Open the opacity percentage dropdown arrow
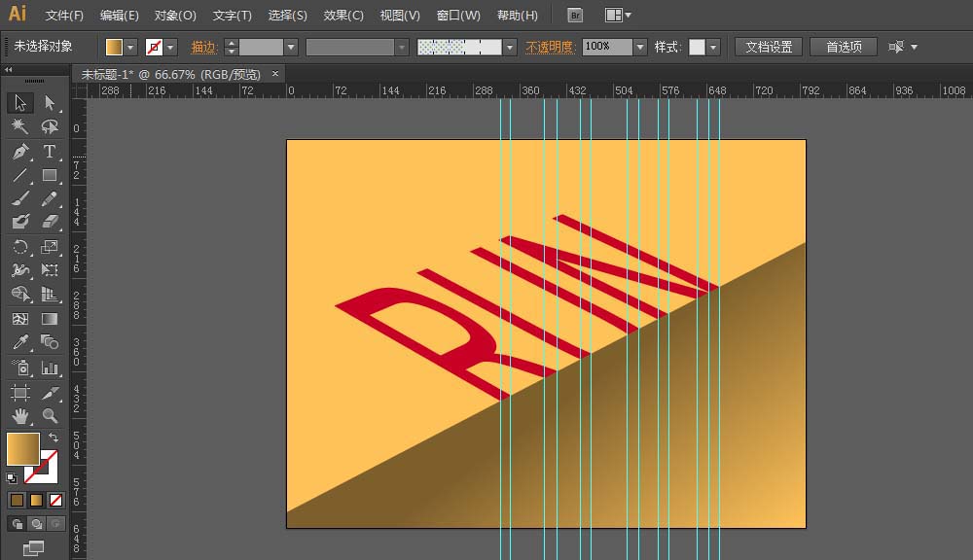Screen dimensions: 973x560 pos(639,47)
